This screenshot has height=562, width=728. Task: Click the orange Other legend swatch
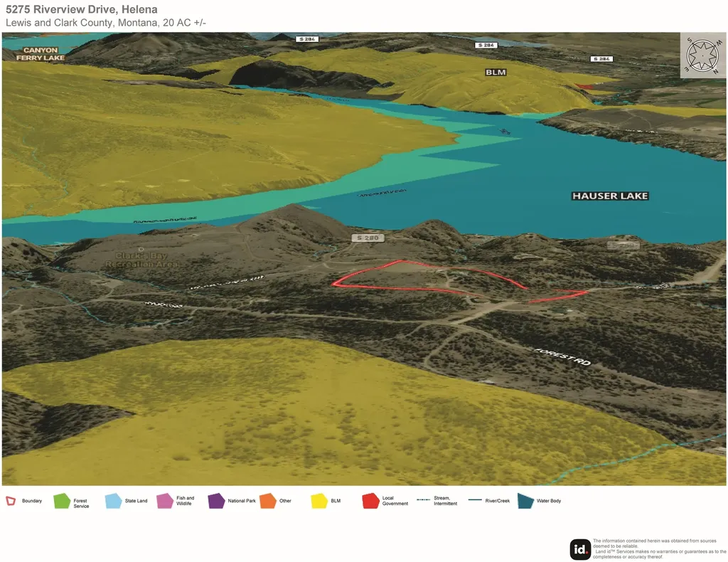tap(268, 501)
